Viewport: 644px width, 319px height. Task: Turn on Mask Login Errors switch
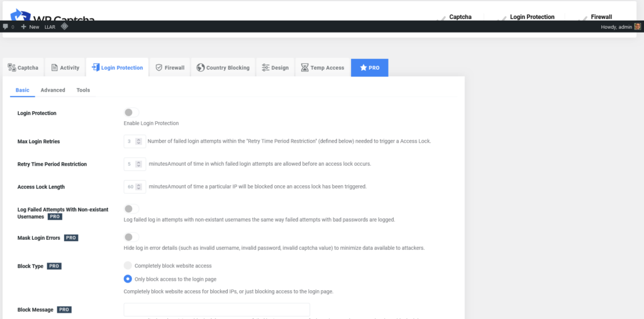pos(131,237)
